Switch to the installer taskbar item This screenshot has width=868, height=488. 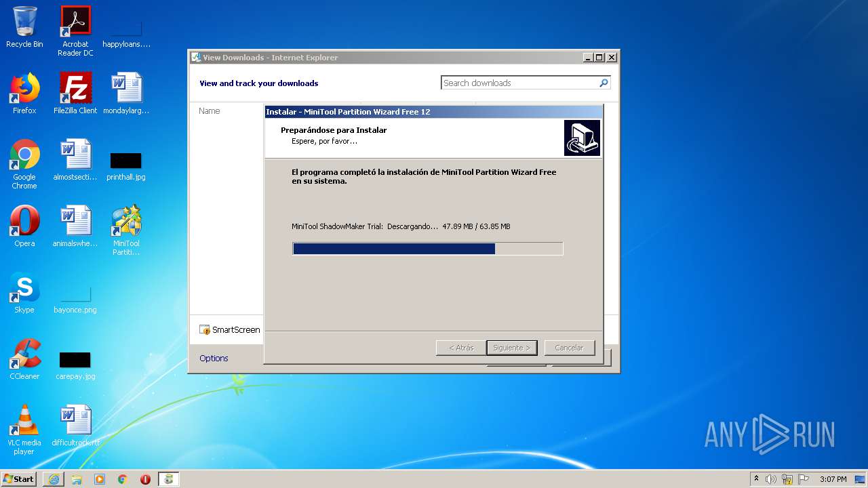pos(169,479)
